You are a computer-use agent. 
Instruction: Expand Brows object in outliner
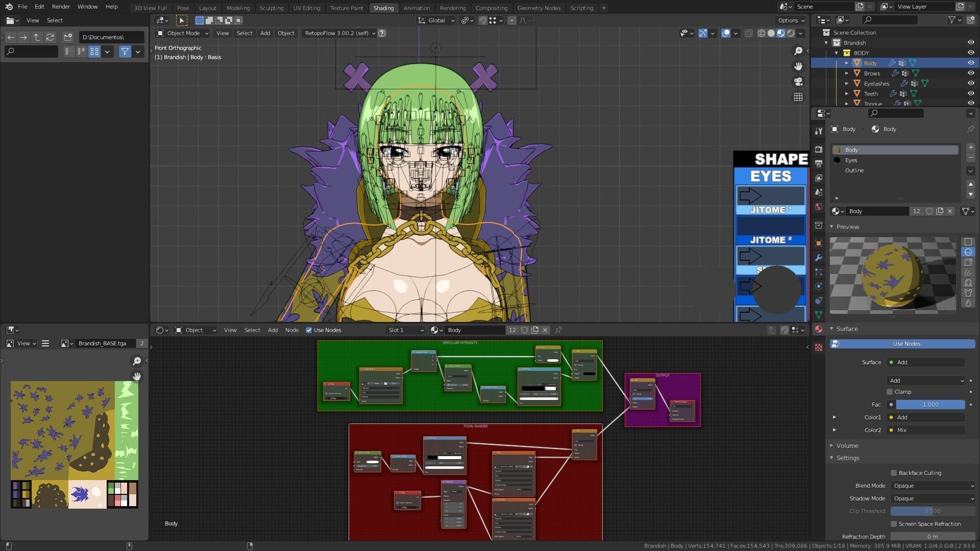point(847,73)
